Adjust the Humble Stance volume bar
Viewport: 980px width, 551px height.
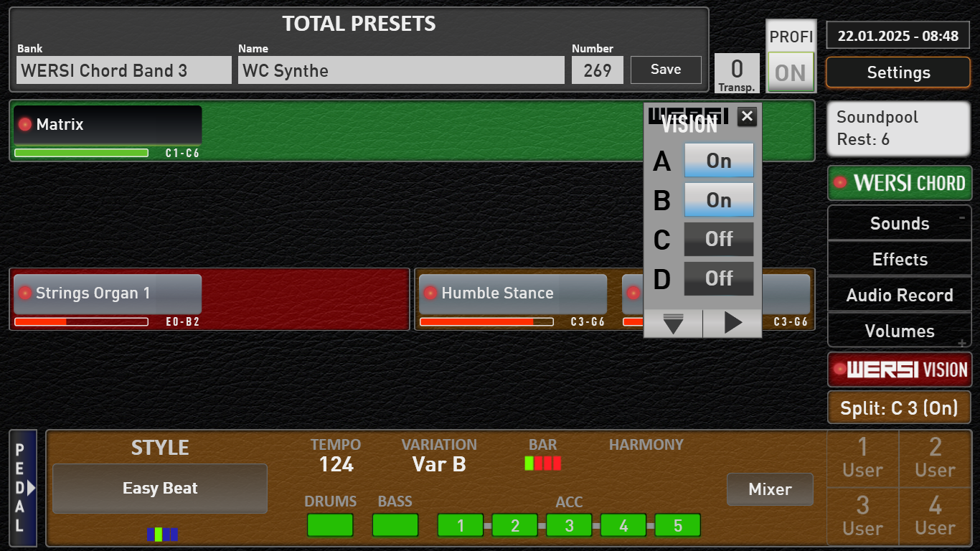coord(486,321)
